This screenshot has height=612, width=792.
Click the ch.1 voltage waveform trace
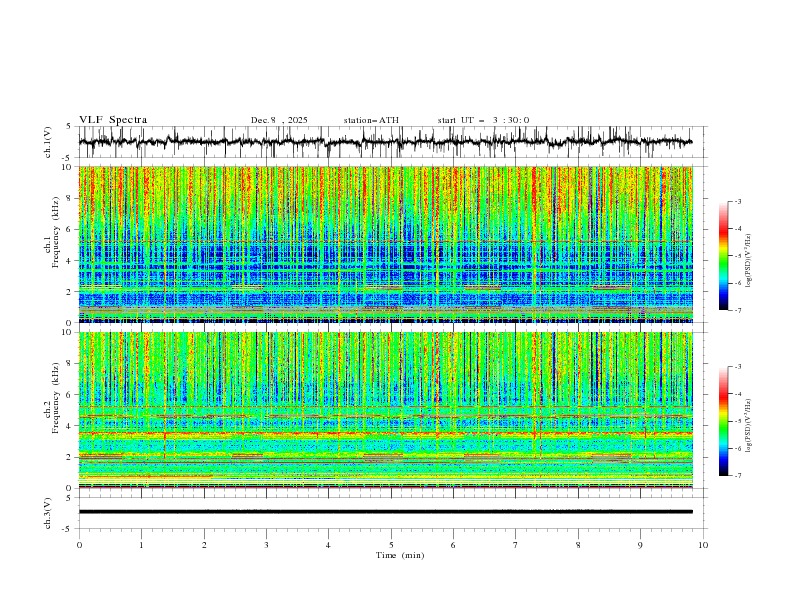tap(385, 142)
